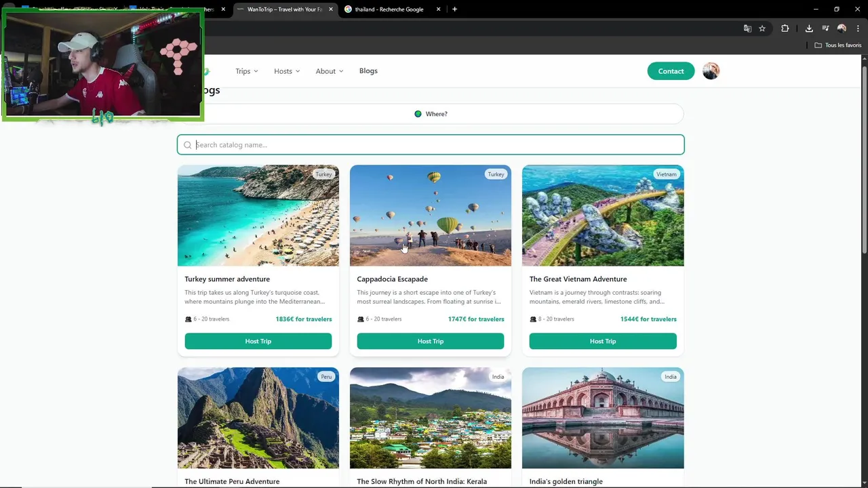Screen dimensions: 868x488
Task: Click travelers icon on Great Vietnam Adventure card
Action: coord(533,319)
